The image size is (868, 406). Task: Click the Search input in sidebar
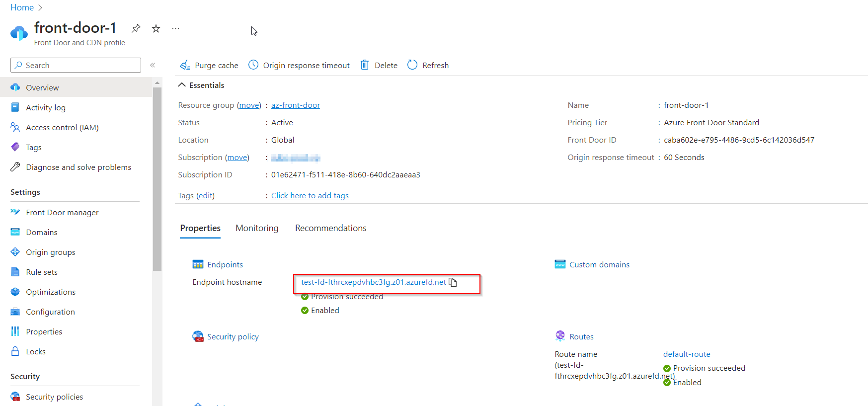pyautogui.click(x=76, y=65)
